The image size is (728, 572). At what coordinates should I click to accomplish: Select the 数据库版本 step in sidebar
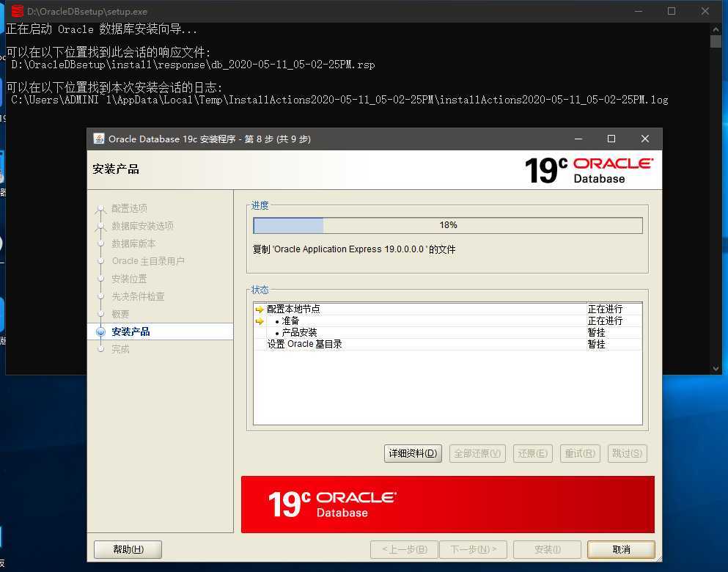point(133,243)
